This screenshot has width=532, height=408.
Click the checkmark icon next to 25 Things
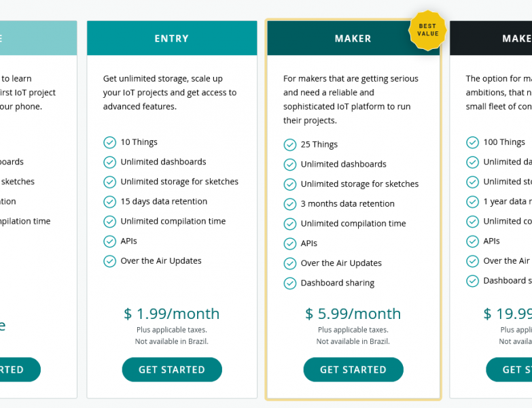[x=289, y=145]
